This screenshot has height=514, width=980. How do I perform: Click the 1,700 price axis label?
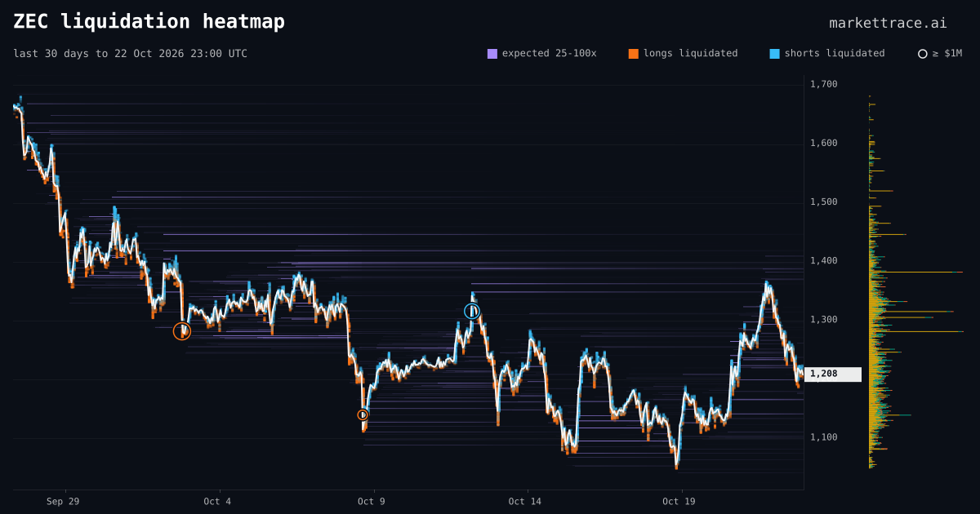tap(823, 84)
